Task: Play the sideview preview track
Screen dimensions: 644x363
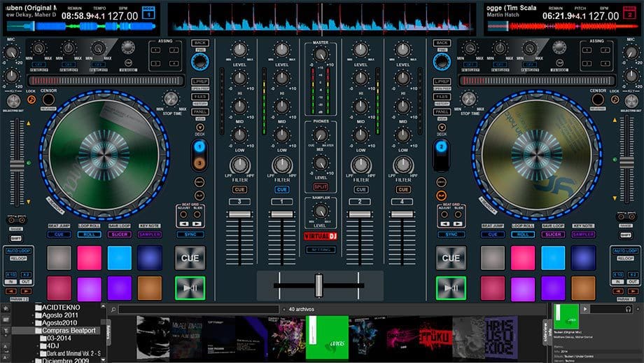Action: [585, 309]
